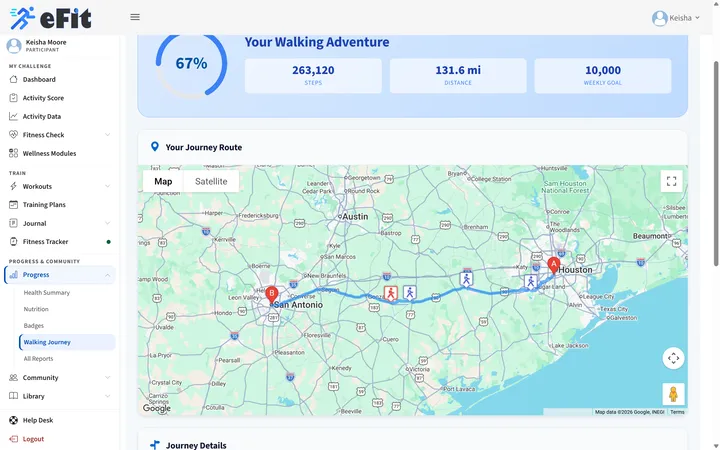Collapse the Progress submenu chevron
This screenshot has width=720, height=450.
[x=107, y=275]
